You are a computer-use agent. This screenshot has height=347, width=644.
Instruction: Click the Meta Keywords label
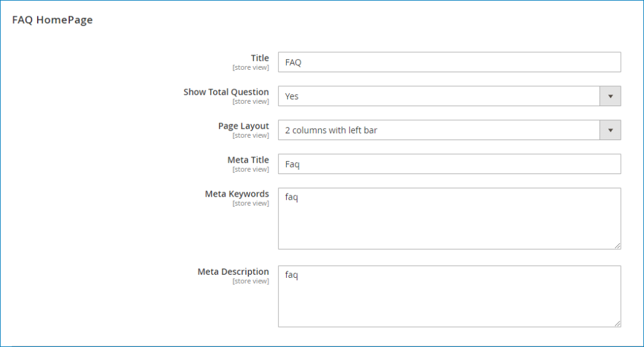coord(237,194)
